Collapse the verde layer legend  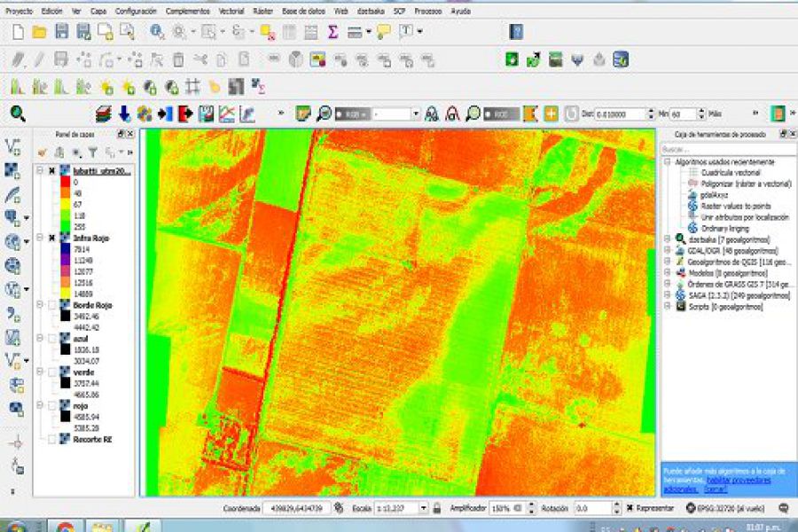click(x=40, y=372)
